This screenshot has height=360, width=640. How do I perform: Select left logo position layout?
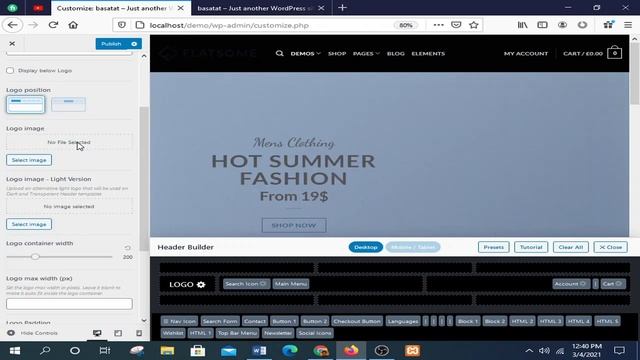pyautogui.click(x=25, y=104)
